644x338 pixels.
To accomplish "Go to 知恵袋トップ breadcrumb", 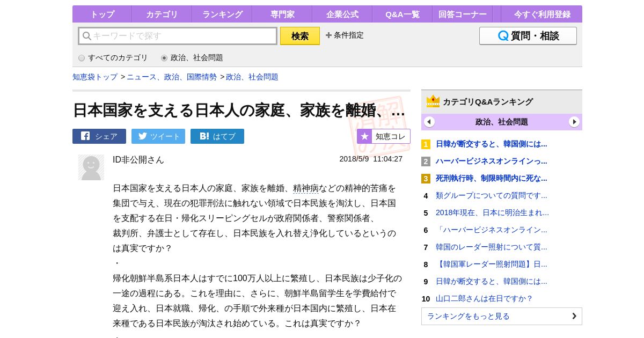I will click(95, 77).
